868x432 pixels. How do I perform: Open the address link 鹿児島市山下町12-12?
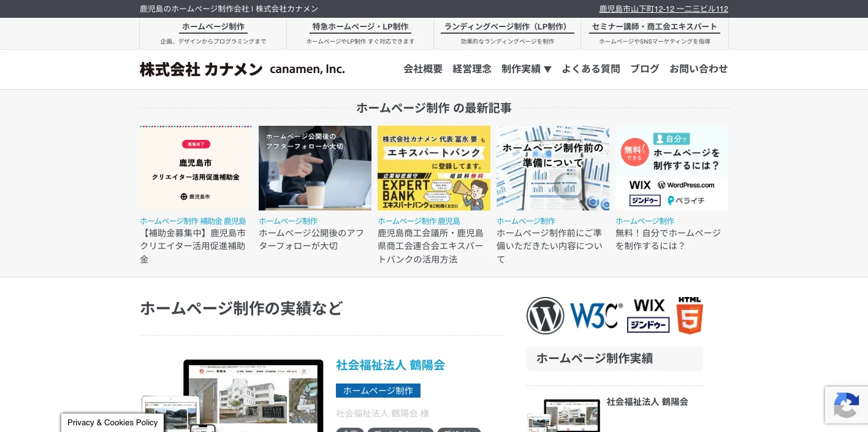pos(664,9)
